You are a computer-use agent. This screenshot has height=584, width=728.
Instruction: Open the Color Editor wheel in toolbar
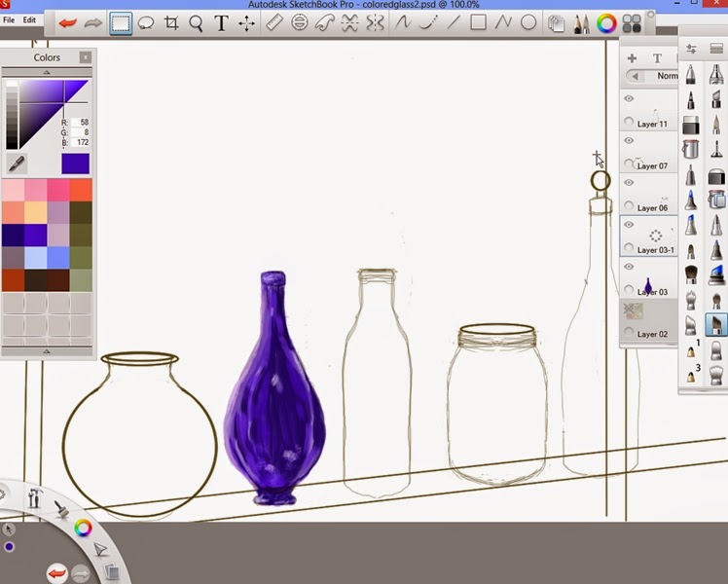point(606,23)
